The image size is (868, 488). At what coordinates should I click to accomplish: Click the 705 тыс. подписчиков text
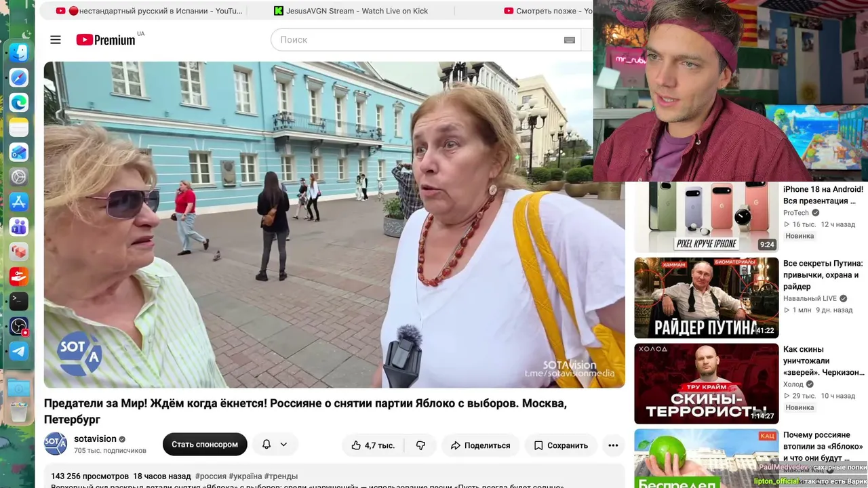click(110, 451)
